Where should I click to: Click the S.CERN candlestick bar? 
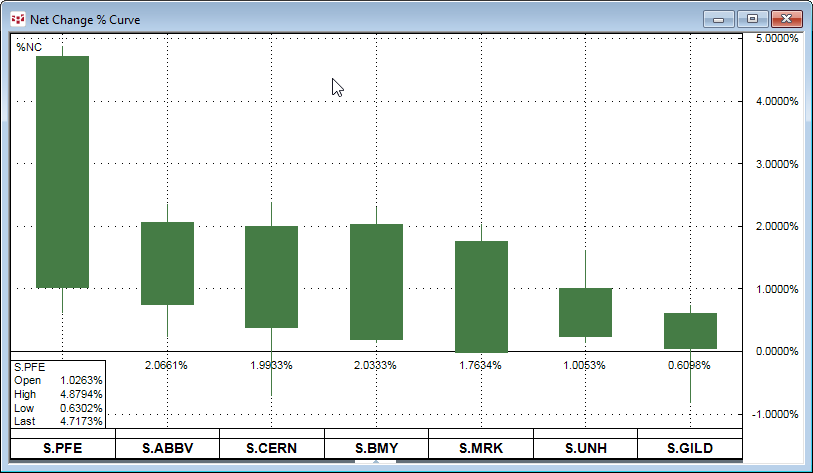coord(271,276)
